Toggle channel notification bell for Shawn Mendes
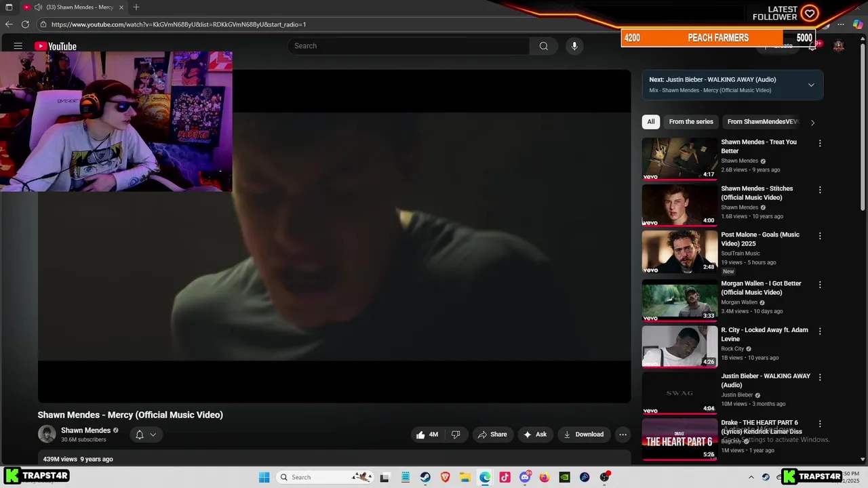The width and height of the screenshot is (868, 488). point(139,434)
